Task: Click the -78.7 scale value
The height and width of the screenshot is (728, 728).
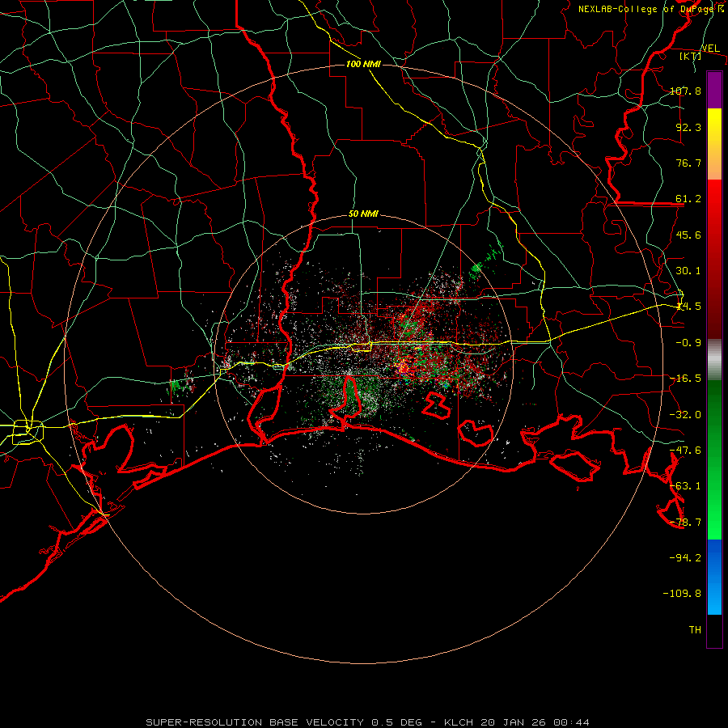Action: coord(685,523)
